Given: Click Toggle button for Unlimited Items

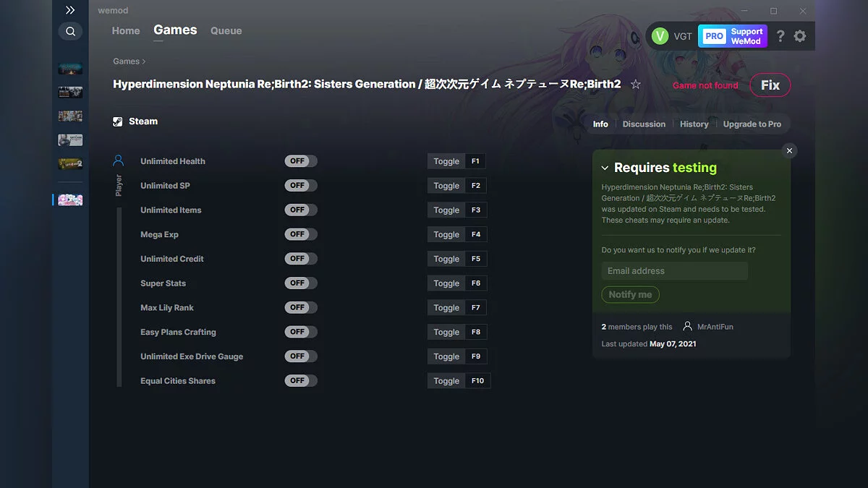Looking at the screenshot, I should click(446, 210).
